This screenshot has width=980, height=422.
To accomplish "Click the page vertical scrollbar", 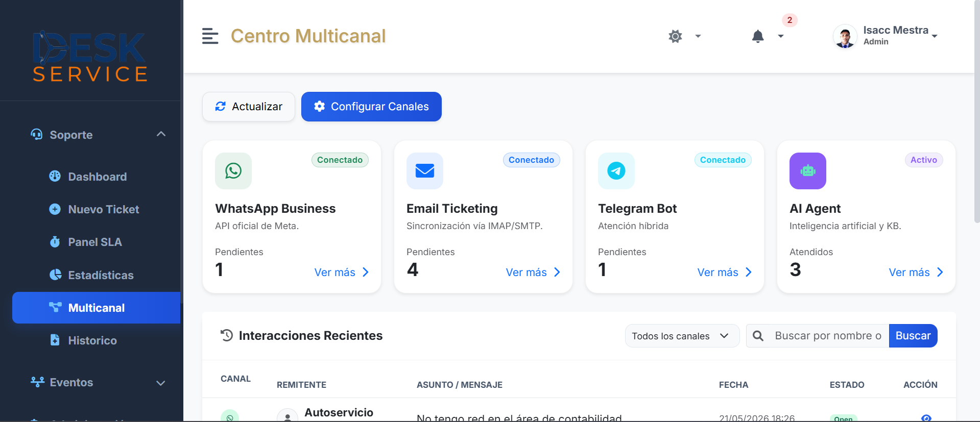I will click(x=976, y=112).
